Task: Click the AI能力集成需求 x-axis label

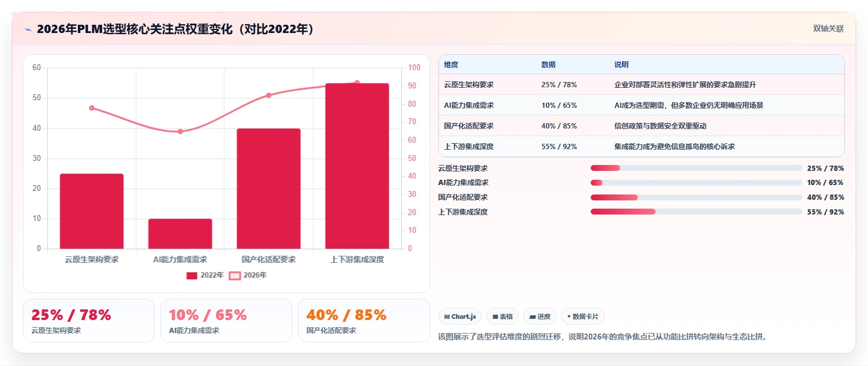Action: [180, 259]
